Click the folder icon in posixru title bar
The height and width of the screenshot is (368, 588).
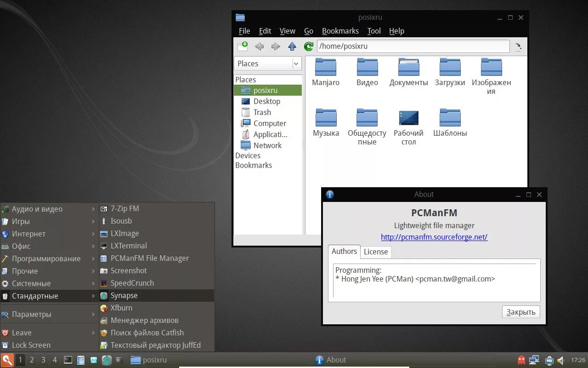240,17
